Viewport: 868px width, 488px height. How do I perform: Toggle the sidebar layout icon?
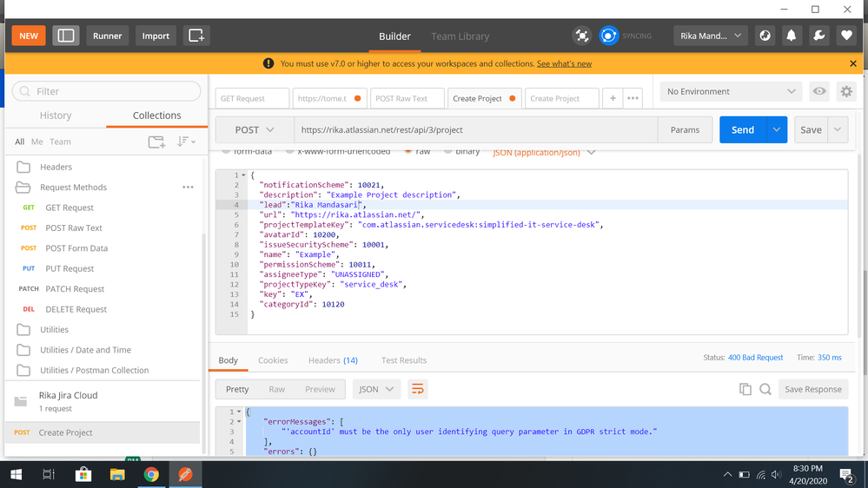[x=66, y=36]
